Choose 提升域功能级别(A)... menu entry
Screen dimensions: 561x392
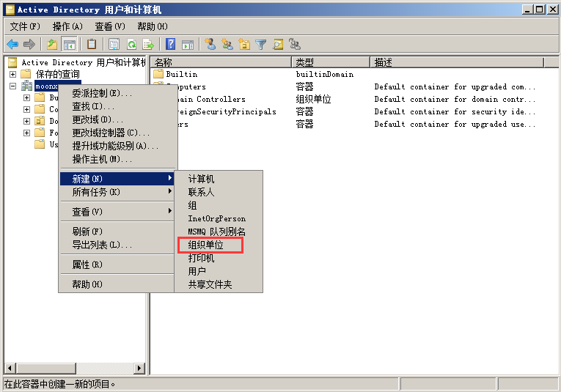(x=118, y=146)
